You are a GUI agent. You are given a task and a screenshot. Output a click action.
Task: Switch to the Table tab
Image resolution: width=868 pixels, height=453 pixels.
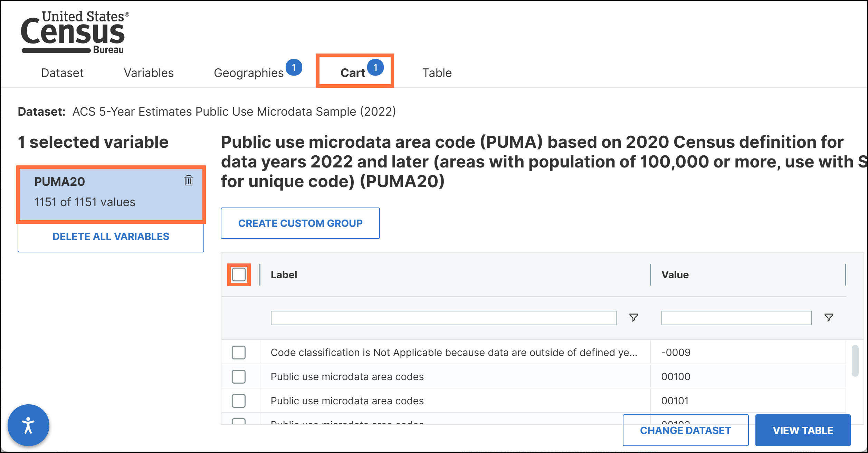[x=437, y=73]
